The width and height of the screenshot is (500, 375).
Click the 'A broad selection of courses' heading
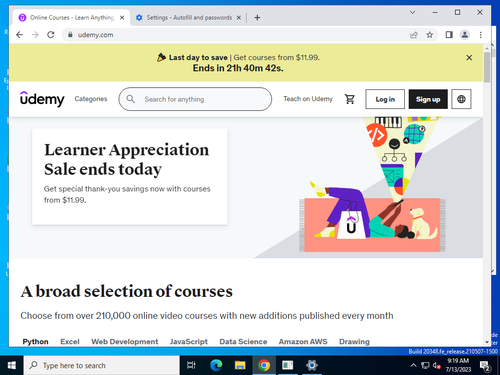(x=127, y=291)
